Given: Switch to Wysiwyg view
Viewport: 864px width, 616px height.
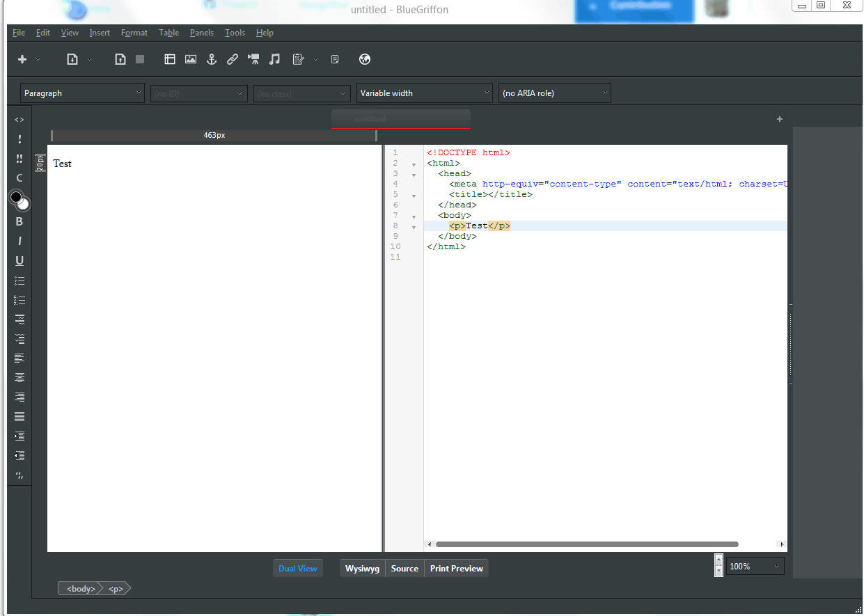Looking at the screenshot, I should 362,569.
